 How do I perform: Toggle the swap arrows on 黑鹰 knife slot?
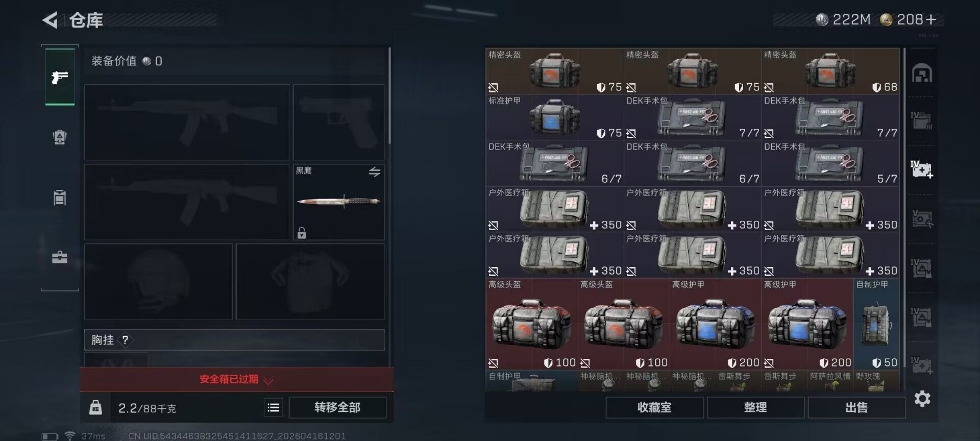[x=375, y=172]
